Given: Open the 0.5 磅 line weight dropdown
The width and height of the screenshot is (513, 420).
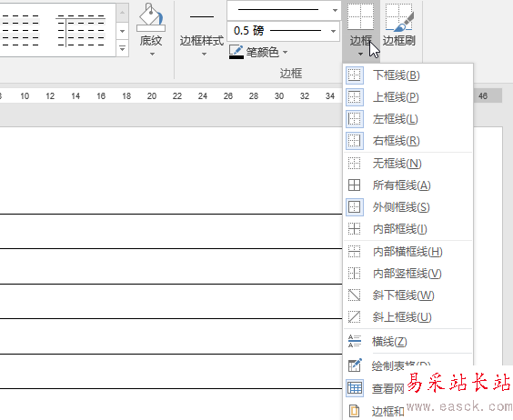Looking at the screenshot, I should tap(283, 31).
